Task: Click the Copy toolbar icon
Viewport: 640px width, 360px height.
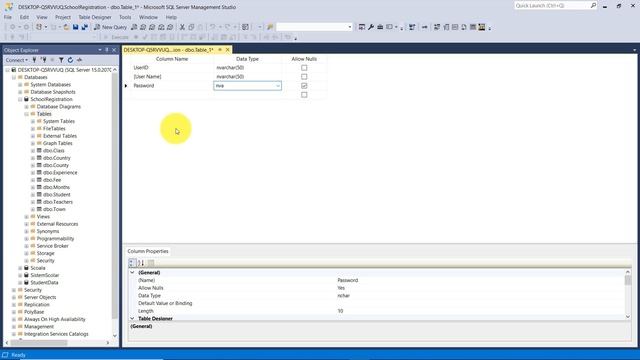Action: coord(191,27)
